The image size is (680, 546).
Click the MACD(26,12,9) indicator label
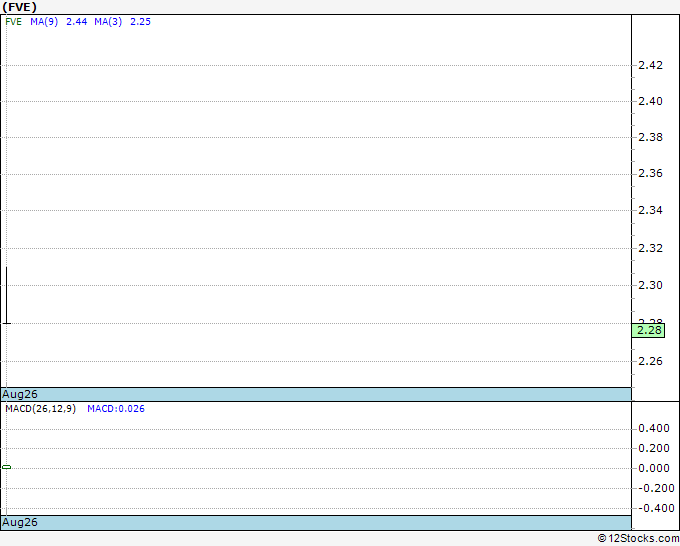coord(40,409)
